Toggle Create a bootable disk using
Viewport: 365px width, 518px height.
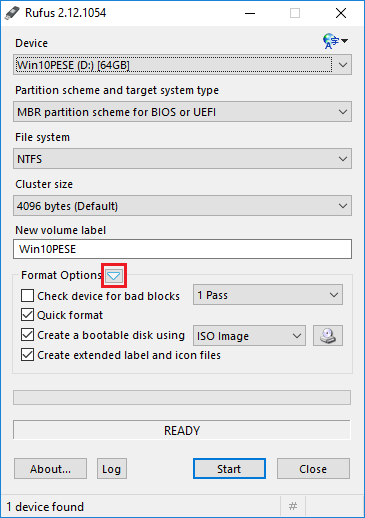[27, 335]
